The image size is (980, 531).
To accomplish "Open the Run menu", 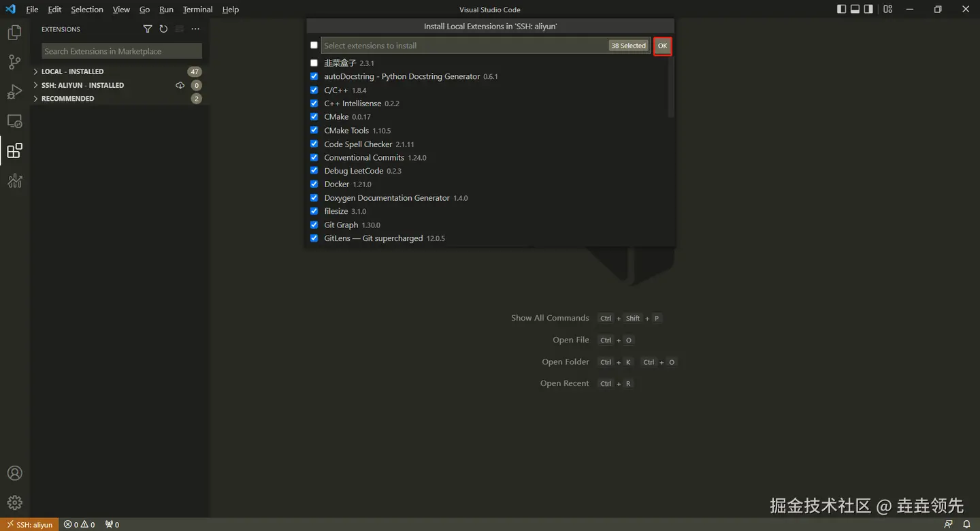I will (166, 10).
